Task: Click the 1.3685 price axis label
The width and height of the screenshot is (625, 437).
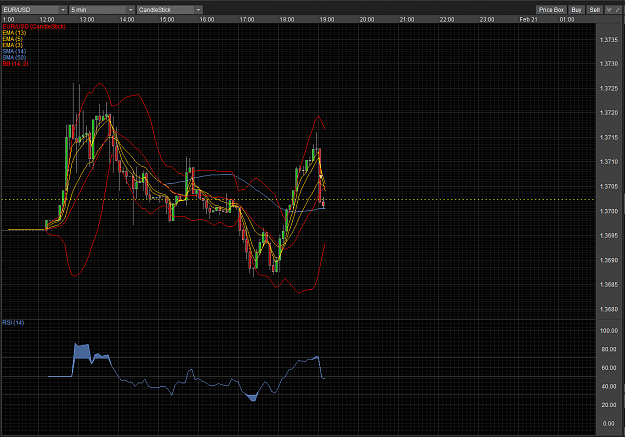Action: [x=609, y=285]
